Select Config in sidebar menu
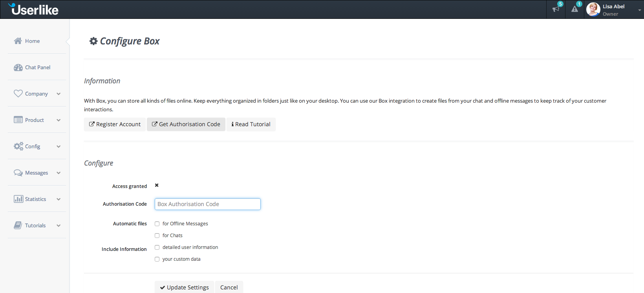This screenshot has height=293, width=644. pos(33,146)
